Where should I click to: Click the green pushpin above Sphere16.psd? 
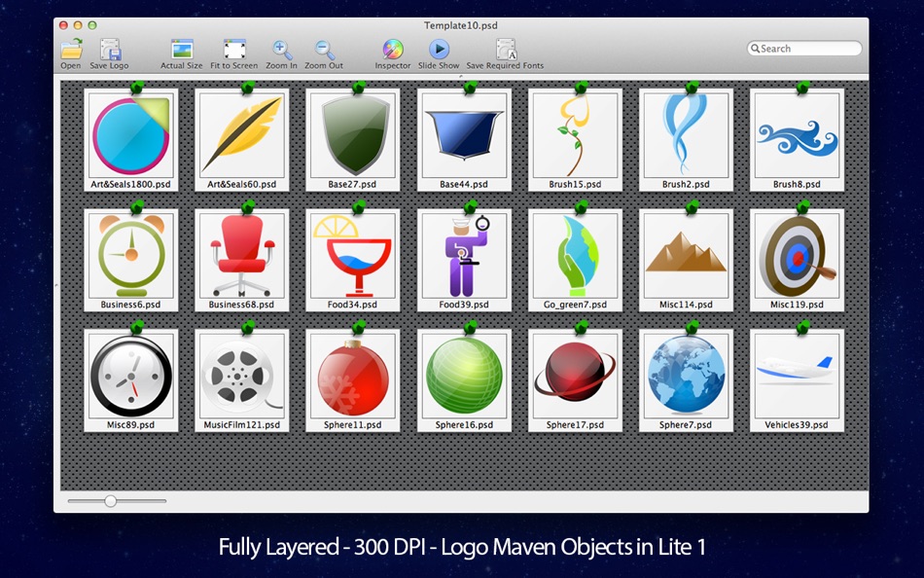tap(470, 327)
